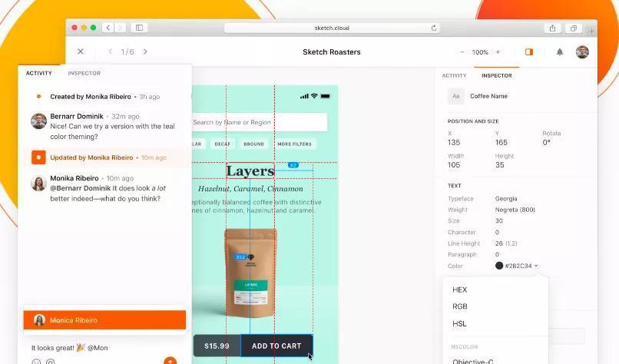Open a new Safari tab with plus
Screen dimensions: 619x364
591,31
